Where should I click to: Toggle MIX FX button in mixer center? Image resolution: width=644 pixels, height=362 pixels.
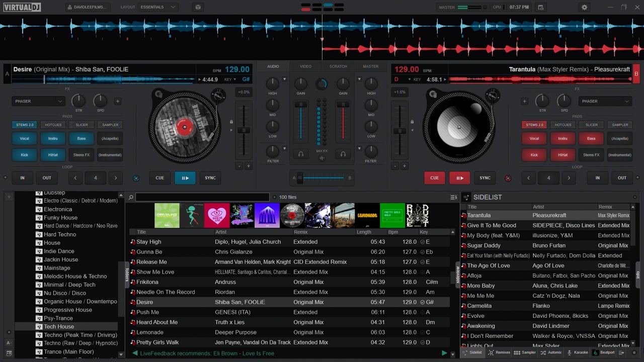(322, 158)
